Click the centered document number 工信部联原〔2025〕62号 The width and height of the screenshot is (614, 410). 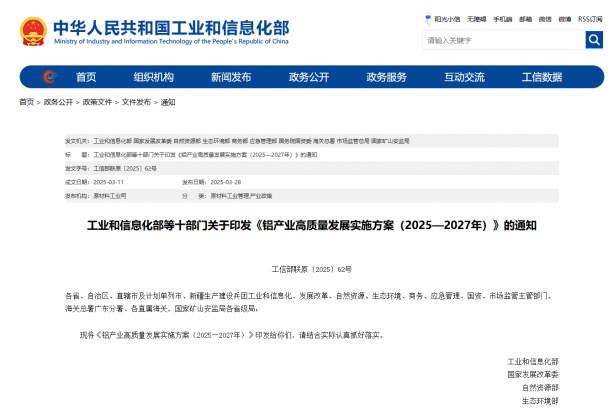click(312, 269)
